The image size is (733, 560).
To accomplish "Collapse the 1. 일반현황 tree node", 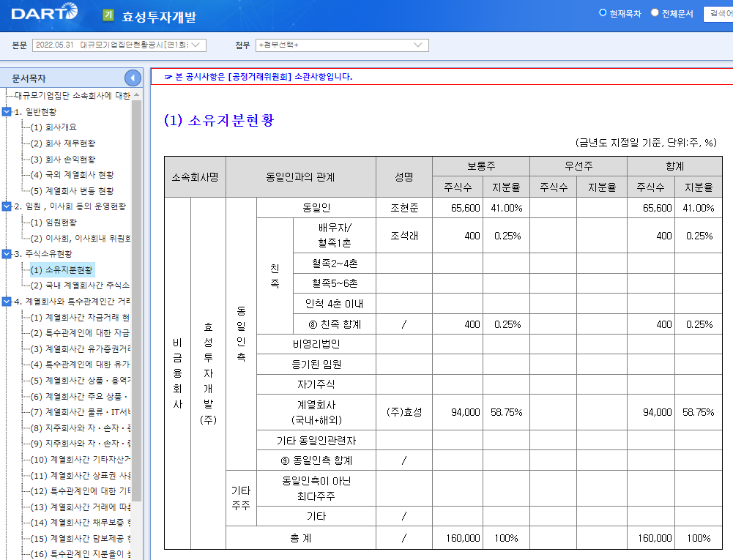I will click(7, 112).
